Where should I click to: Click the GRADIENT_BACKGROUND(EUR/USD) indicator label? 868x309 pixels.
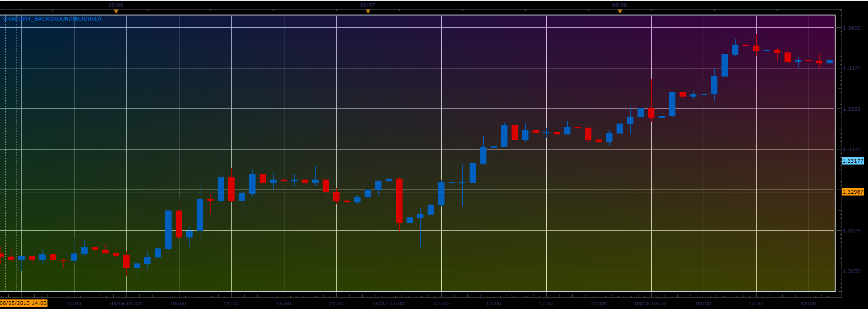52,19
